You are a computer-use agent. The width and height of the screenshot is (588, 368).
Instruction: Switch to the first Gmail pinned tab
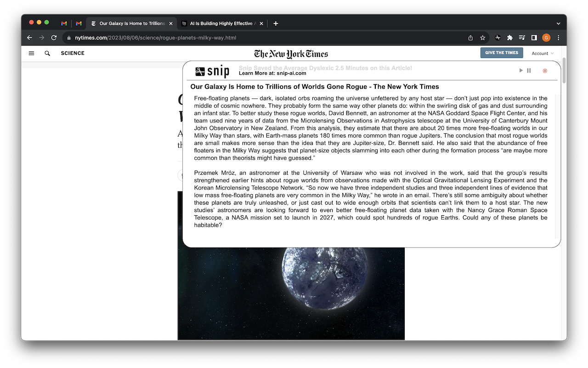point(64,23)
